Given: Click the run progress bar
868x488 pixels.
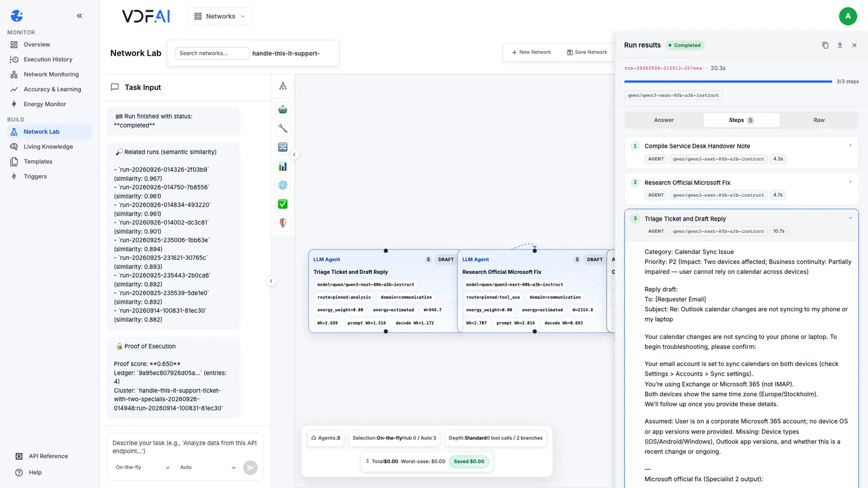Looking at the screenshot, I should tap(728, 81).
